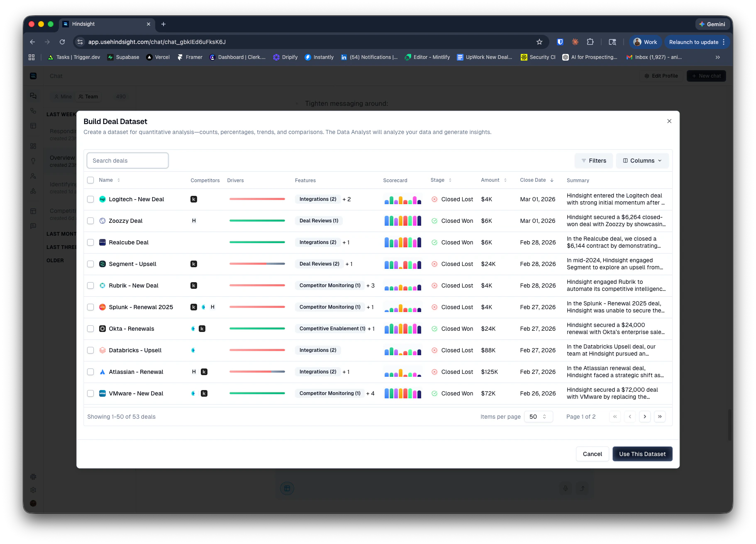Close the Build Deal Dataset dialog

click(669, 121)
